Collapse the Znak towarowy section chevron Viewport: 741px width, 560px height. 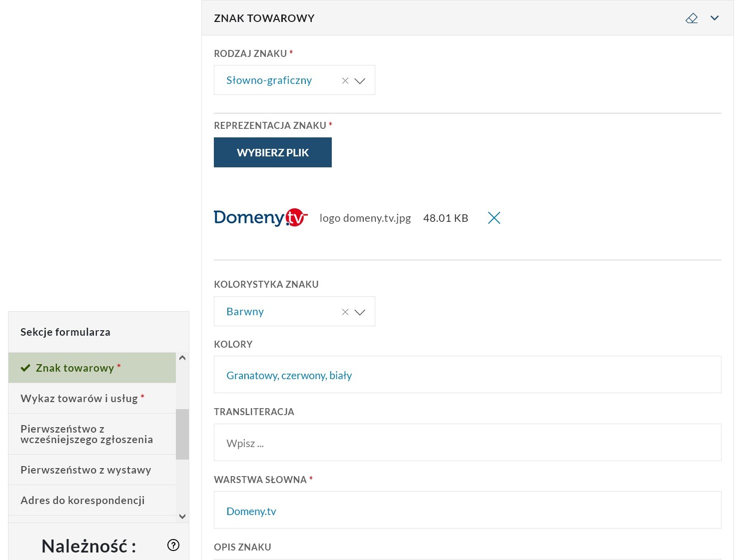click(x=715, y=18)
